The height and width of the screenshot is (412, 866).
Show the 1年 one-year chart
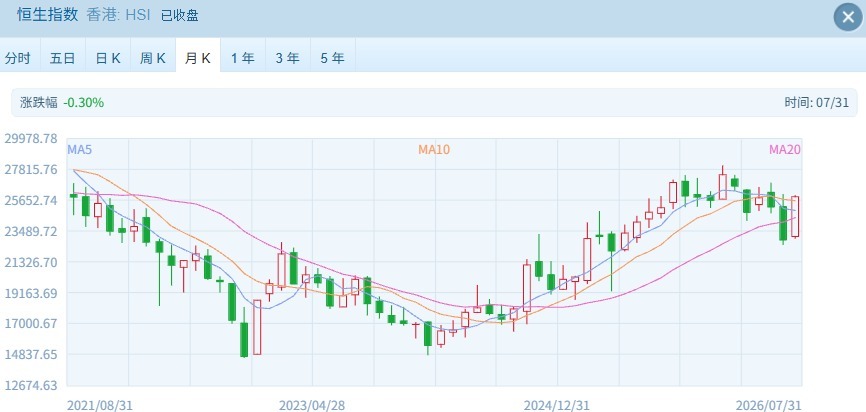click(x=243, y=58)
